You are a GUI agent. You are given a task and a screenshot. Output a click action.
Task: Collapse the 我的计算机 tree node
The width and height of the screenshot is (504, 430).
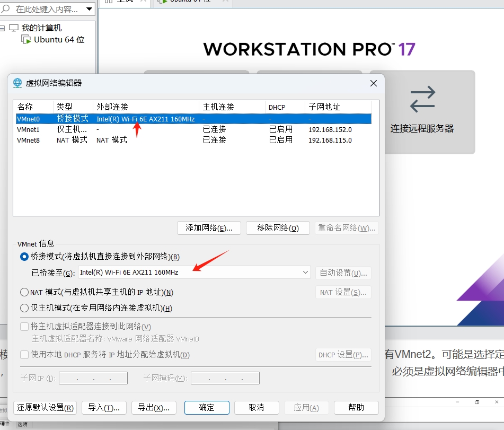[x=3, y=28]
